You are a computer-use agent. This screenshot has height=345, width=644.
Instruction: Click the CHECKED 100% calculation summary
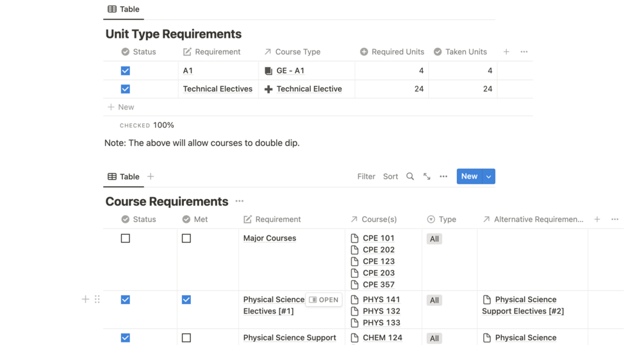[x=147, y=125]
